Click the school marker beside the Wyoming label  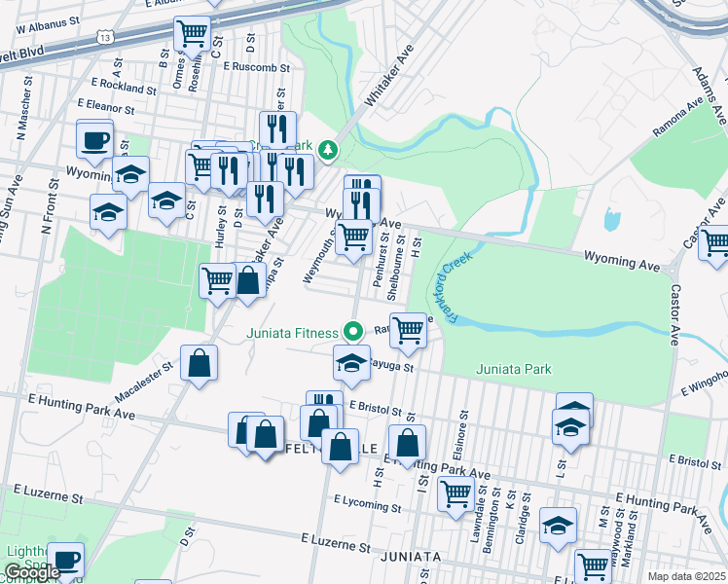[x=131, y=176]
